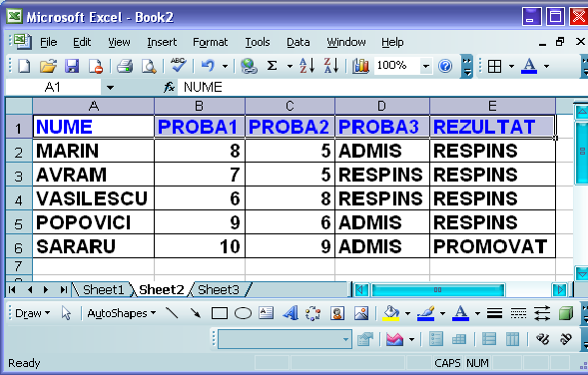Select Objects arrow on Draw toolbar
This screenshot has height=375, width=588.
[66, 313]
